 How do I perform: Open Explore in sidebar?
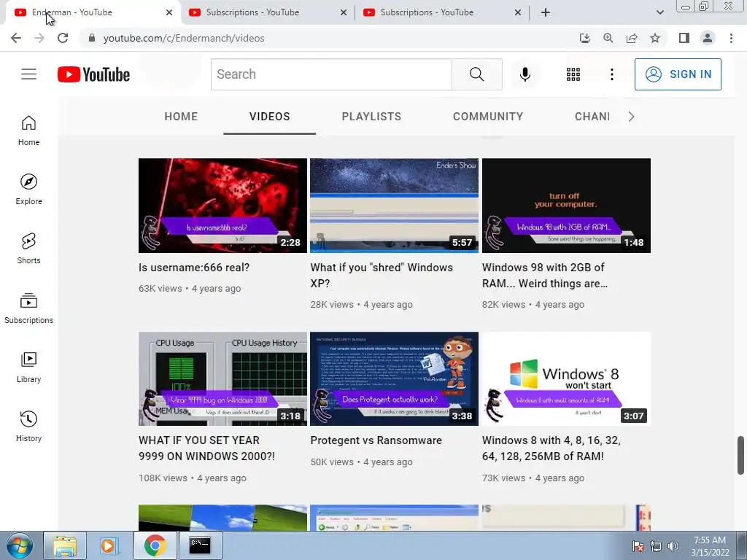click(x=28, y=190)
